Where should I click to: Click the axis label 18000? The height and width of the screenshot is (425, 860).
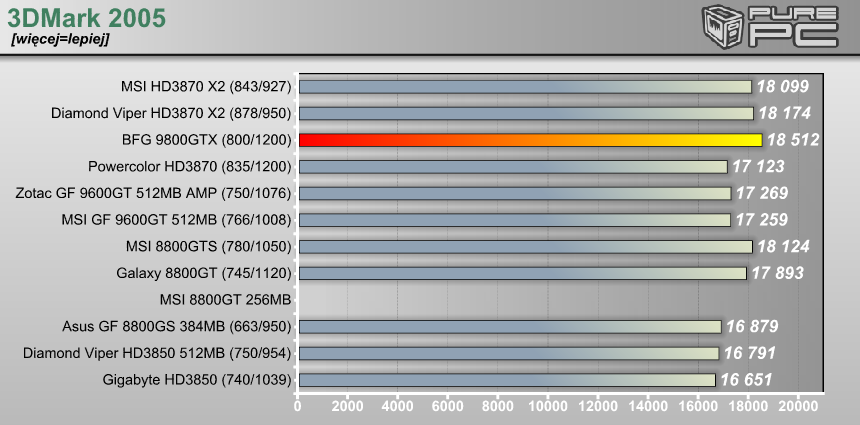pyautogui.click(x=747, y=406)
